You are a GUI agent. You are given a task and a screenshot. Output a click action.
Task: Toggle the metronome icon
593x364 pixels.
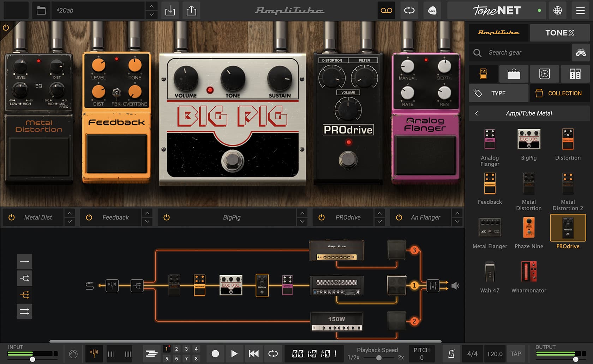451,354
